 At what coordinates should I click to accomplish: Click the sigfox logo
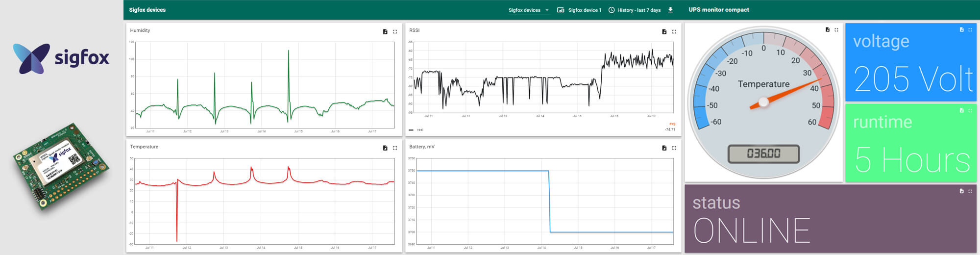pyautogui.click(x=61, y=58)
